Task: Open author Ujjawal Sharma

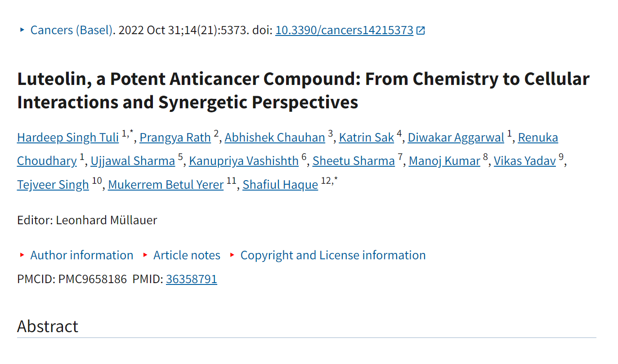Action: 133,161
